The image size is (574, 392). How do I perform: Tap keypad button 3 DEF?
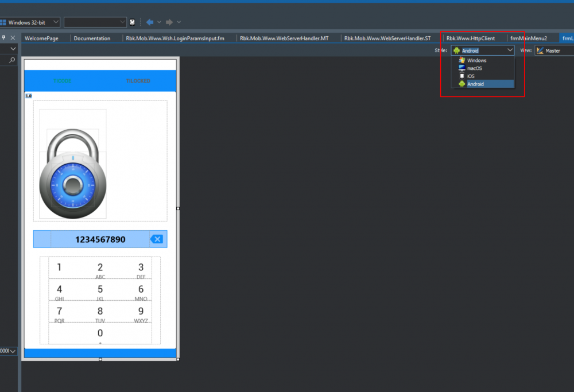click(141, 270)
